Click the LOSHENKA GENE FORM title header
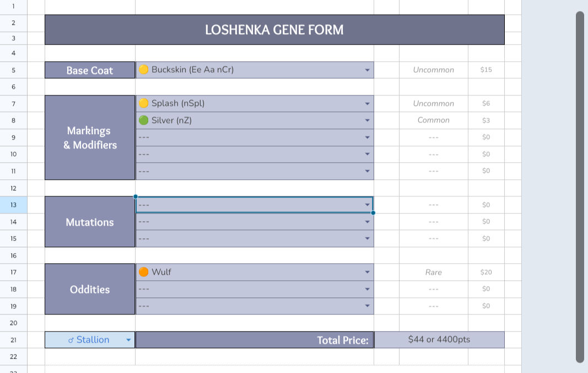 (x=274, y=30)
